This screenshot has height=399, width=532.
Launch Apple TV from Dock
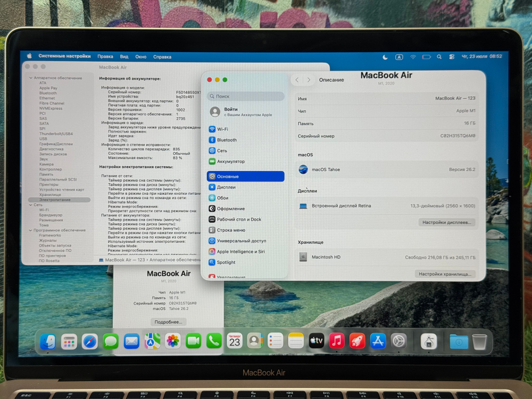(316, 342)
